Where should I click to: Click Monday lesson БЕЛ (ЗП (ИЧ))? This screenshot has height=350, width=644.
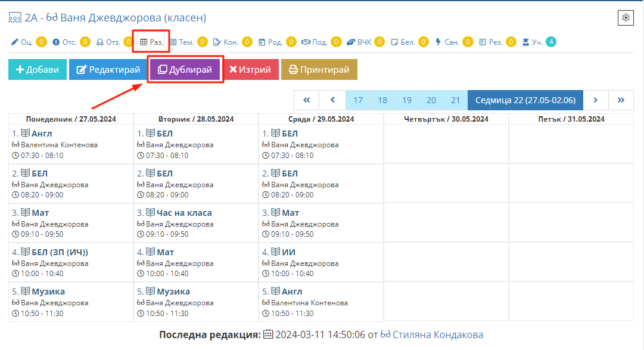coord(60,252)
